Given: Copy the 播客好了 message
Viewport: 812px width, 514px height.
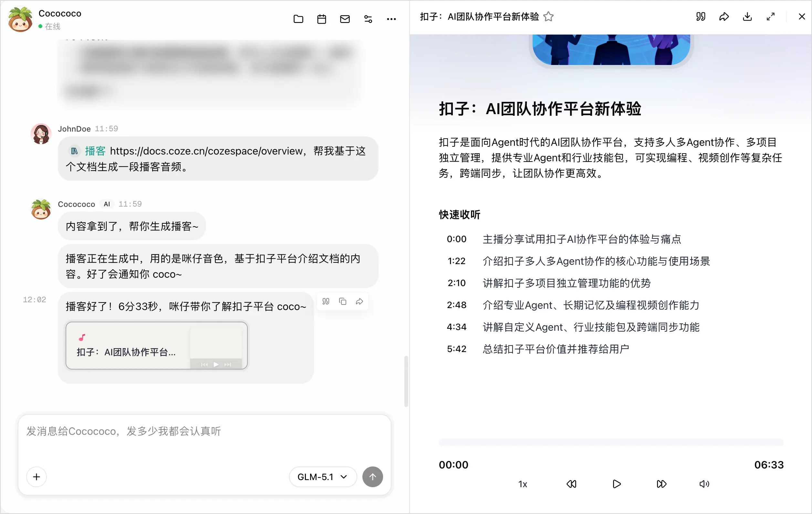Looking at the screenshot, I should point(343,301).
